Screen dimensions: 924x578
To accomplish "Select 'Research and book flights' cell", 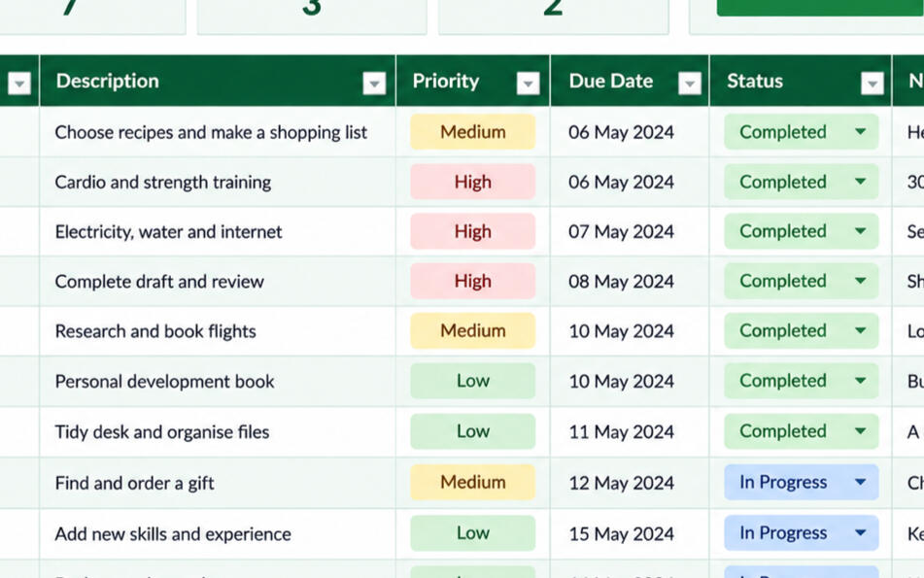I will [218, 331].
